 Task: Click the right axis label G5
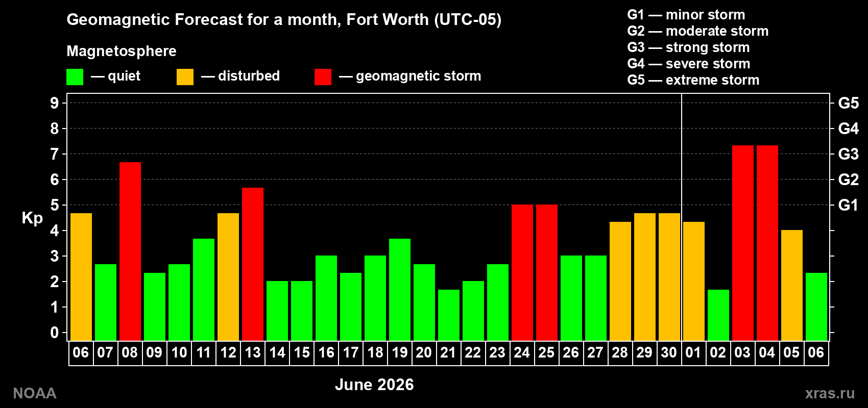(x=849, y=103)
